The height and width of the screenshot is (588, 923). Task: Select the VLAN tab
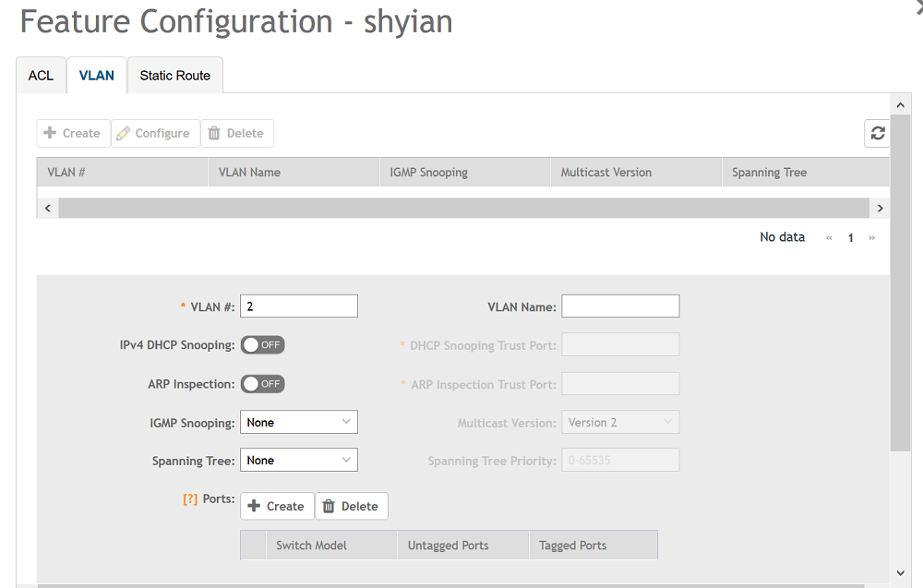click(97, 76)
